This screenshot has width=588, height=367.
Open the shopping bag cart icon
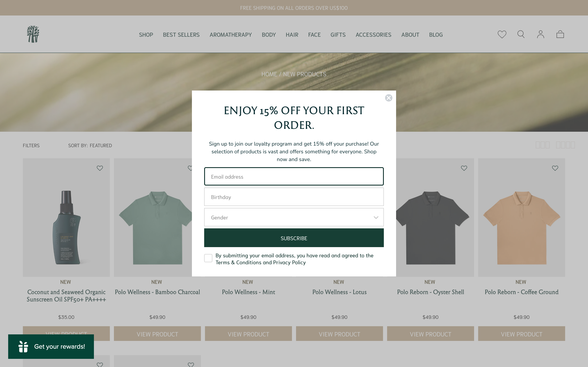(x=560, y=34)
